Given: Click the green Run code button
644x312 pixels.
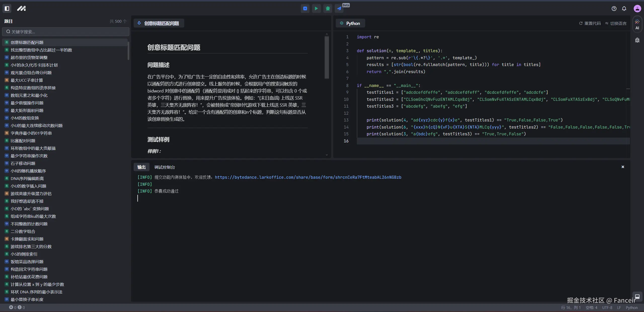Looking at the screenshot, I should coord(316,9).
